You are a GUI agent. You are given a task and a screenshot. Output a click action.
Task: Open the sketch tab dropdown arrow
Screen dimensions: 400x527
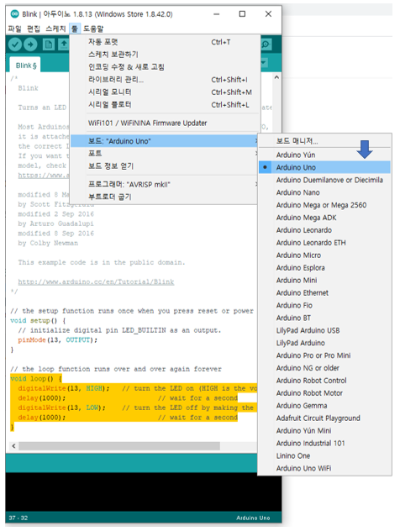(x=264, y=63)
